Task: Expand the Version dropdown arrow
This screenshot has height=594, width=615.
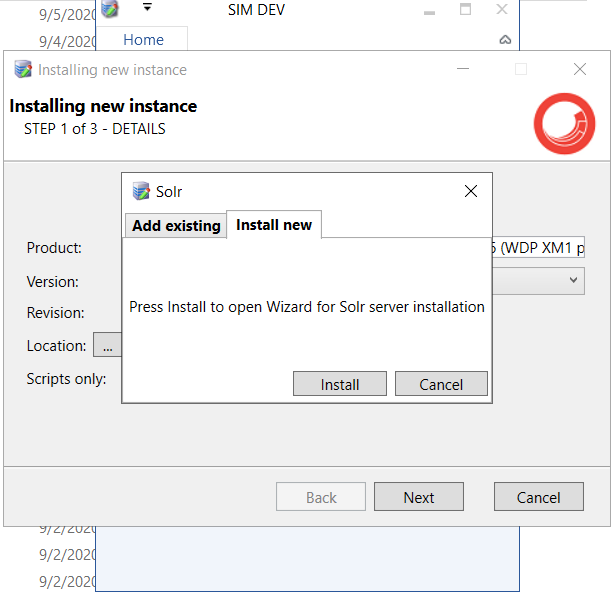Action: tap(573, 280)
